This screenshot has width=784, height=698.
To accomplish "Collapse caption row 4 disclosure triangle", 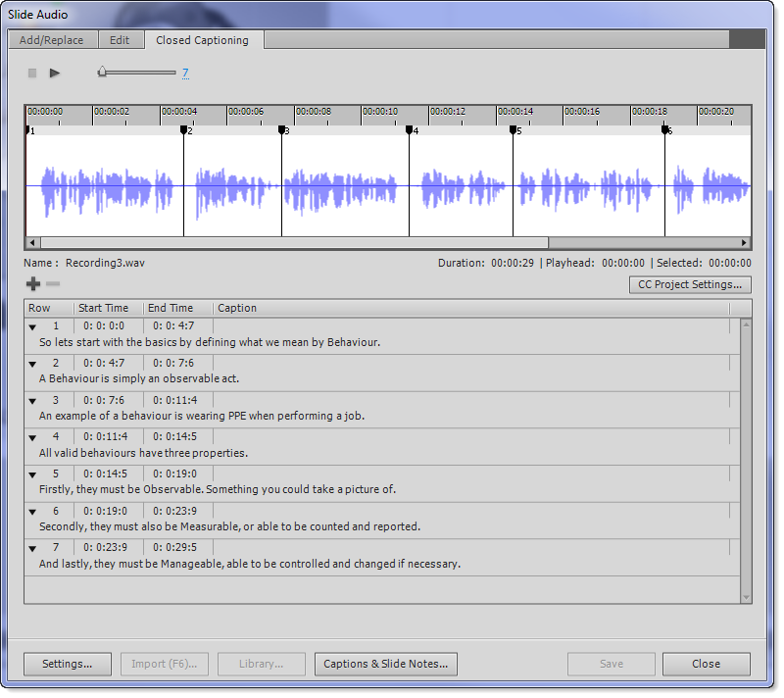I will point(32,437).
